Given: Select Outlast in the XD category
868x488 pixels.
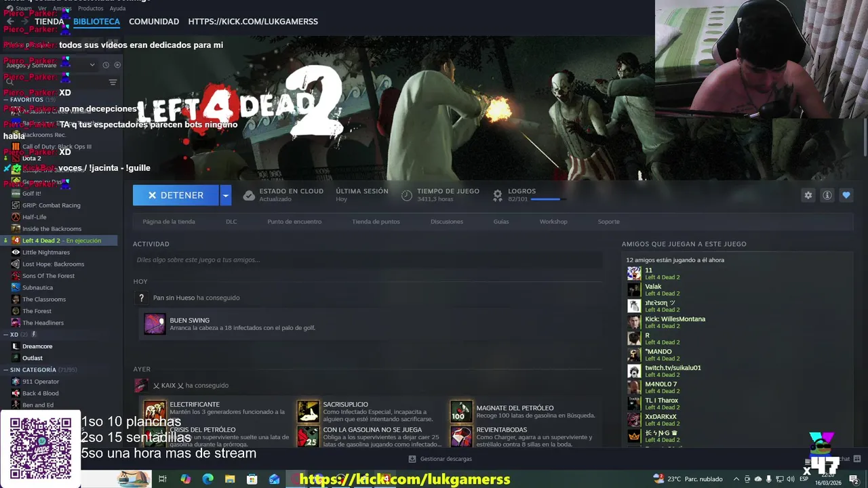Looking at the screenshot, I should pyautogui.click(x=32, y=358).
